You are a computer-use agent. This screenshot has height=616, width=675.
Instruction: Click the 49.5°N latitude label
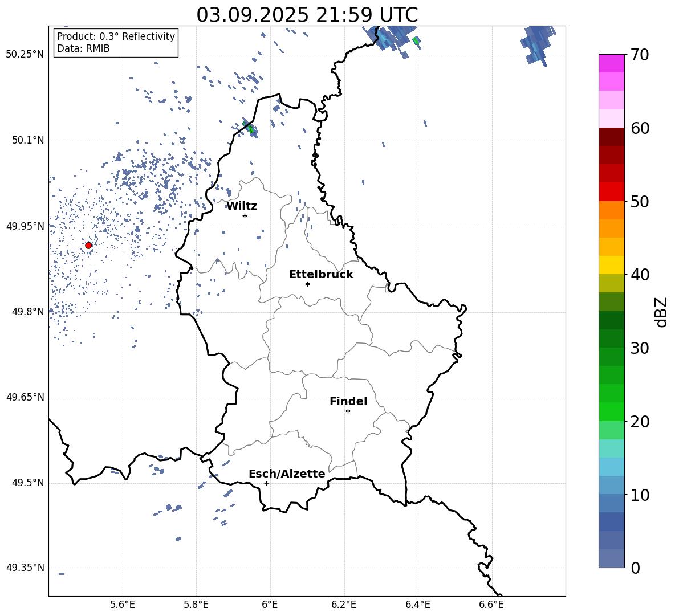tap(28, 483)
